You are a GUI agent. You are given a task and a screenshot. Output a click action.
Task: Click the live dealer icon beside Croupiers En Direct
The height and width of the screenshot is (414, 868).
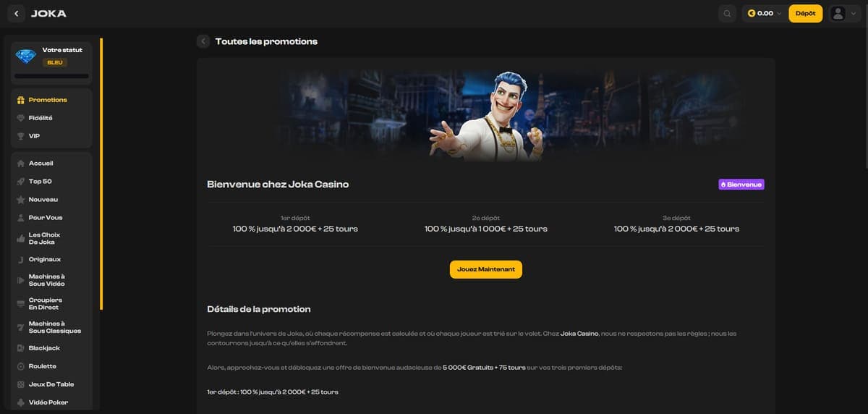(20, 303)
